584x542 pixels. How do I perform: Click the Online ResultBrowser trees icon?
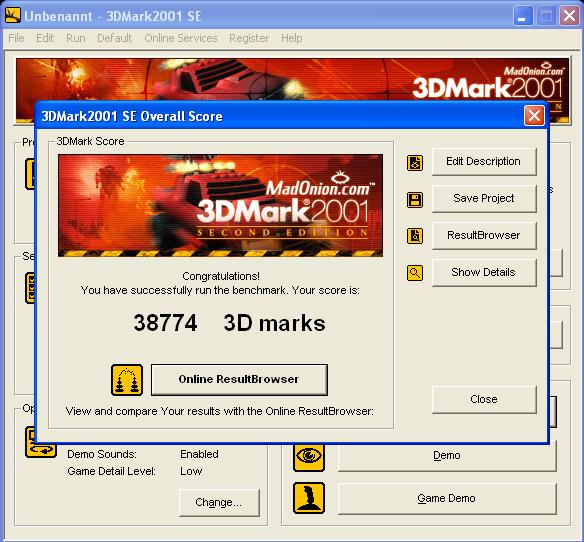(127, 380)
